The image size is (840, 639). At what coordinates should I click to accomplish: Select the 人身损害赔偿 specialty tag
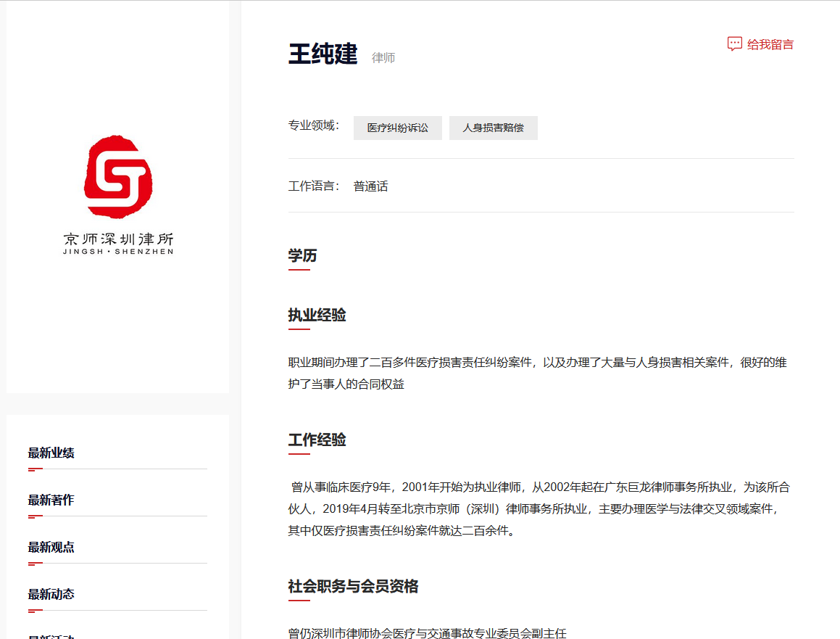pos(493,128)
